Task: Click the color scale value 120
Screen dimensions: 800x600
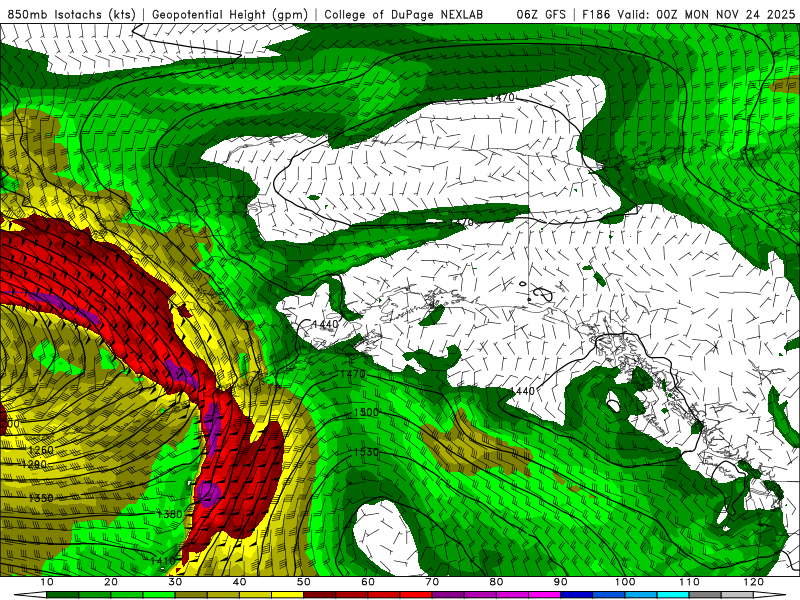Action: click(754, 582)
